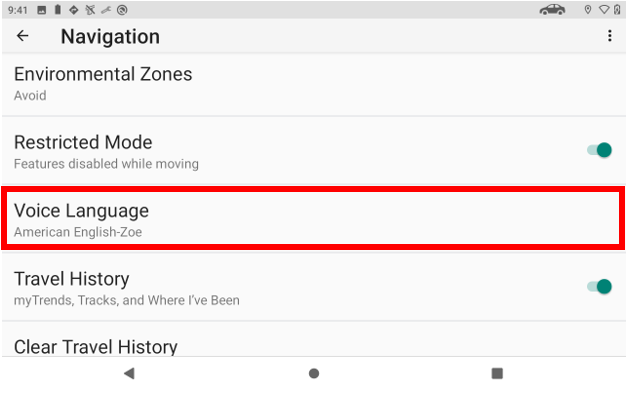Tap the back arrow beside Navigation
Viewport: 626px width, 394px height.
pos(22,36)
